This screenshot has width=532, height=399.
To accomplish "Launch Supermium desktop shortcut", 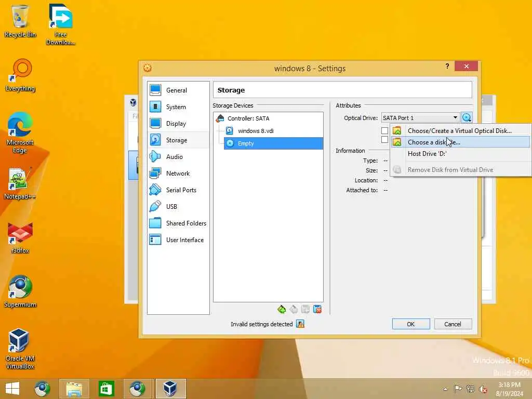I will point(20,291).
